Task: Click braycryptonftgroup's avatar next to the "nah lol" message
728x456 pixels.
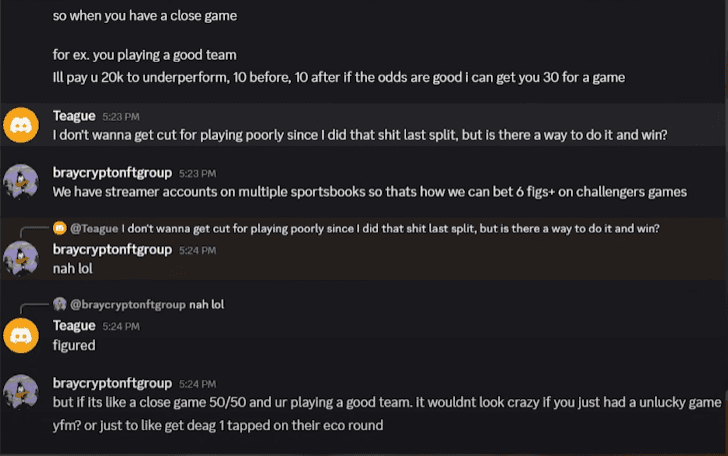Action: click(x=21, y=258)
